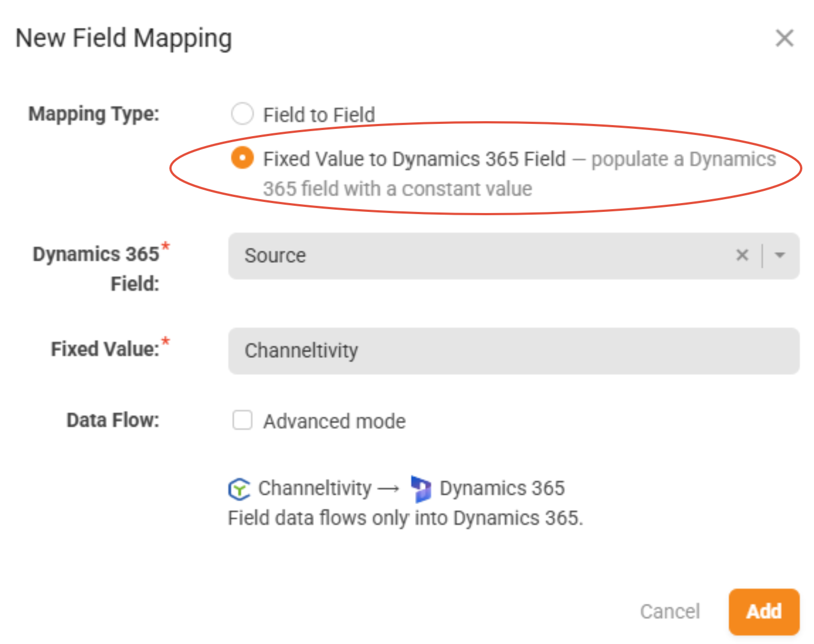
Task: Click the 'Channeltivity' text in the data flow
Action: click(315, 489)
